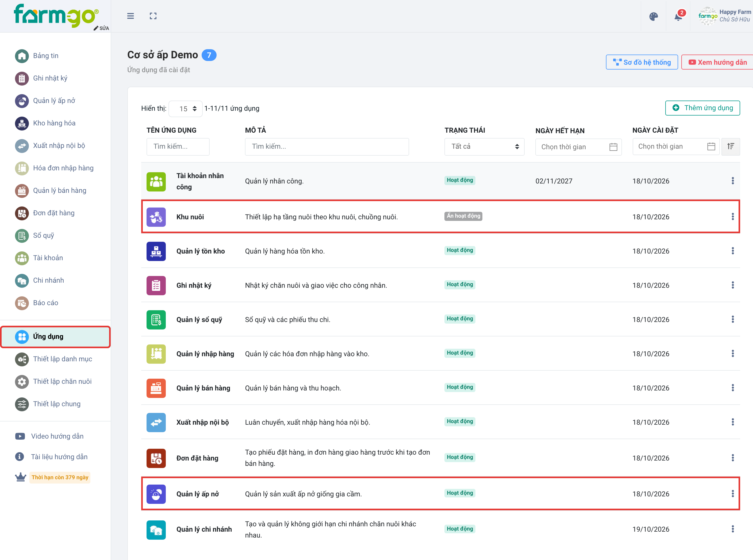Click the Thời hạn còn 379 ngày badge
753x560 pixels.
[60, 477]
